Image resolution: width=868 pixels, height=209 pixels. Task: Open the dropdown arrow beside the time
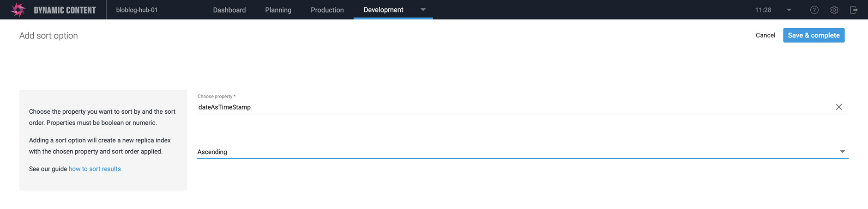click(789, 10)
